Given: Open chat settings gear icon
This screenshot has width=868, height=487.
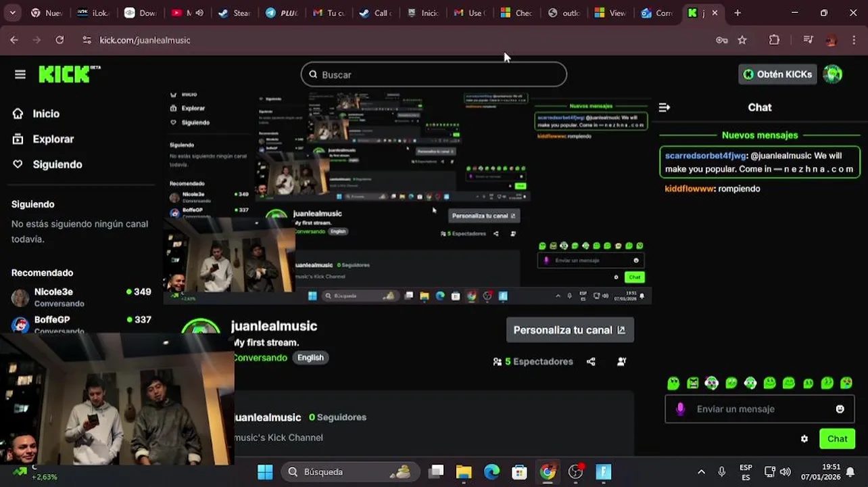Looking at the screenshot, I should click(804, 439).
